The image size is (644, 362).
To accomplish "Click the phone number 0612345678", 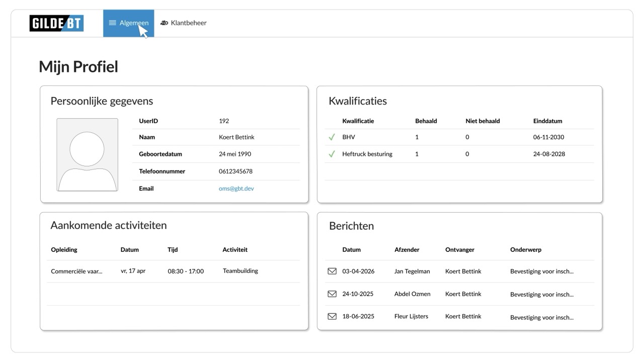I will tap(236, 171).
